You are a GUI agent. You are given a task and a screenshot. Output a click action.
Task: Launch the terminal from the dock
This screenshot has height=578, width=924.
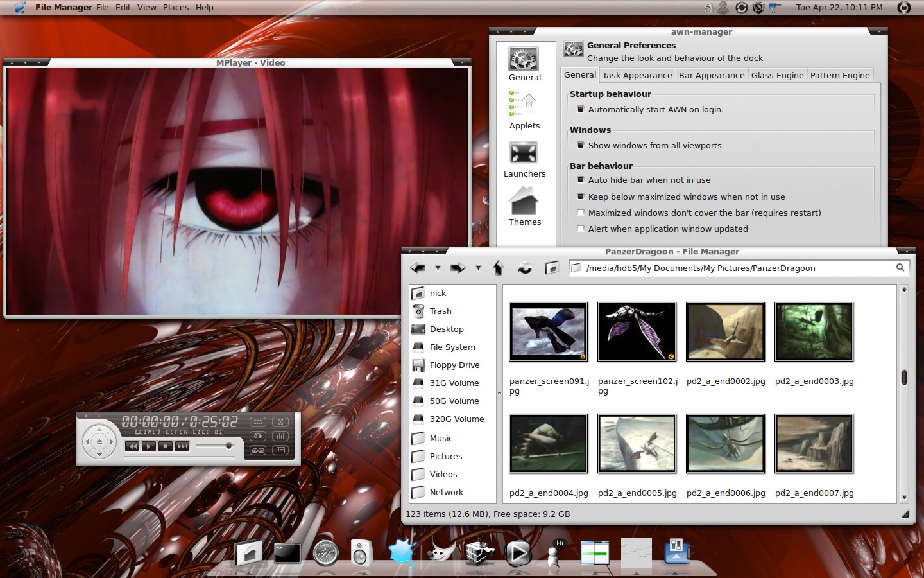click(287, 553)
